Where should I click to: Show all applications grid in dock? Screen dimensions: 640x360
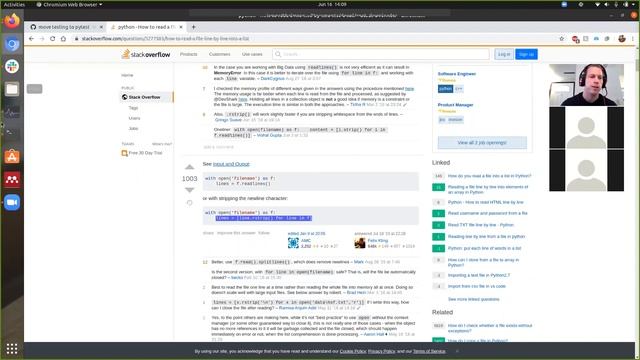(12, 349)
